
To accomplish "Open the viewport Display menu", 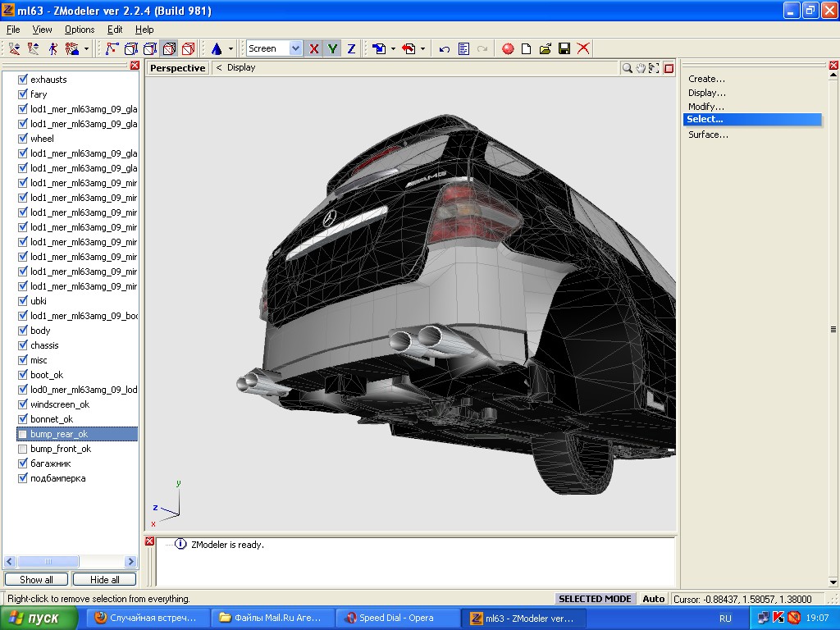I will [241, 67].
